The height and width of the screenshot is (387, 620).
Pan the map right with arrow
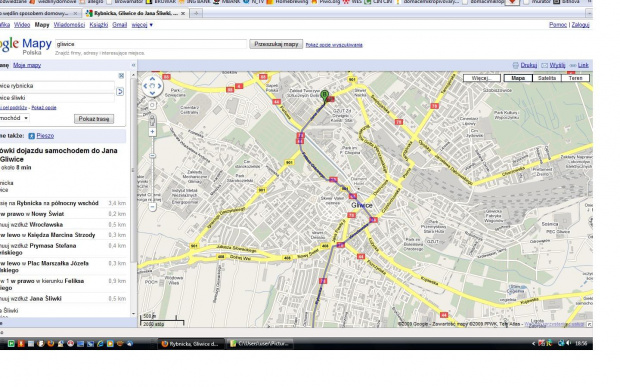(159, 86)
